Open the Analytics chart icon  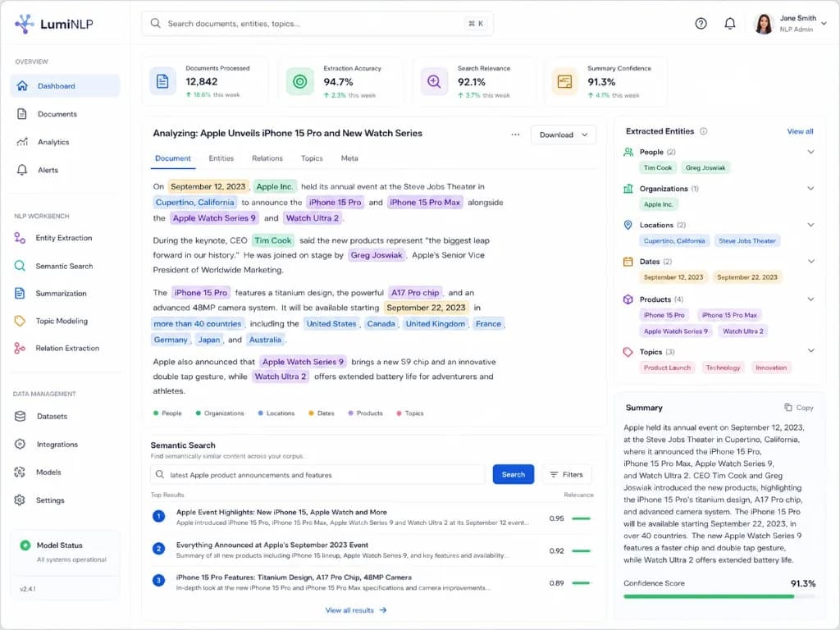point(22,142)
